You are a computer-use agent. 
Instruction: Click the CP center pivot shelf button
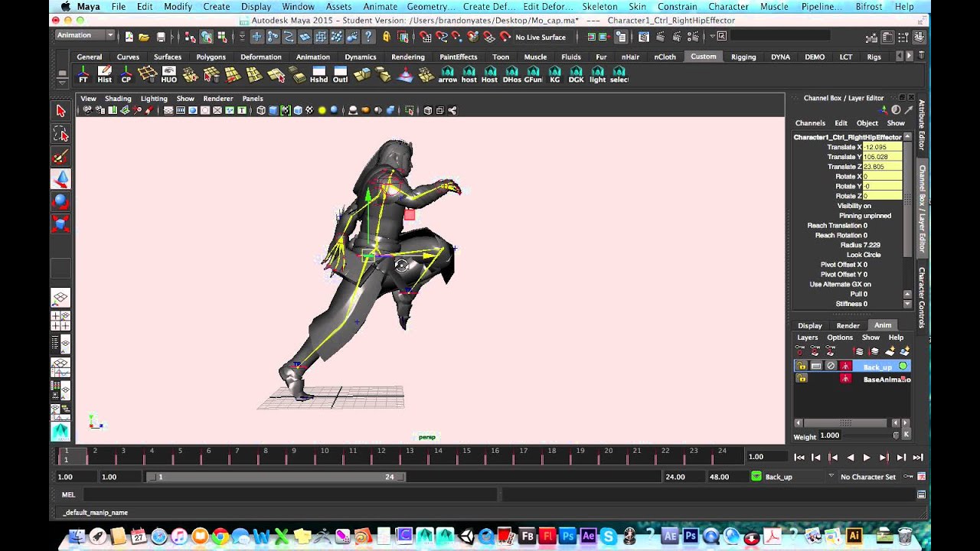click(x=126, y=74)
